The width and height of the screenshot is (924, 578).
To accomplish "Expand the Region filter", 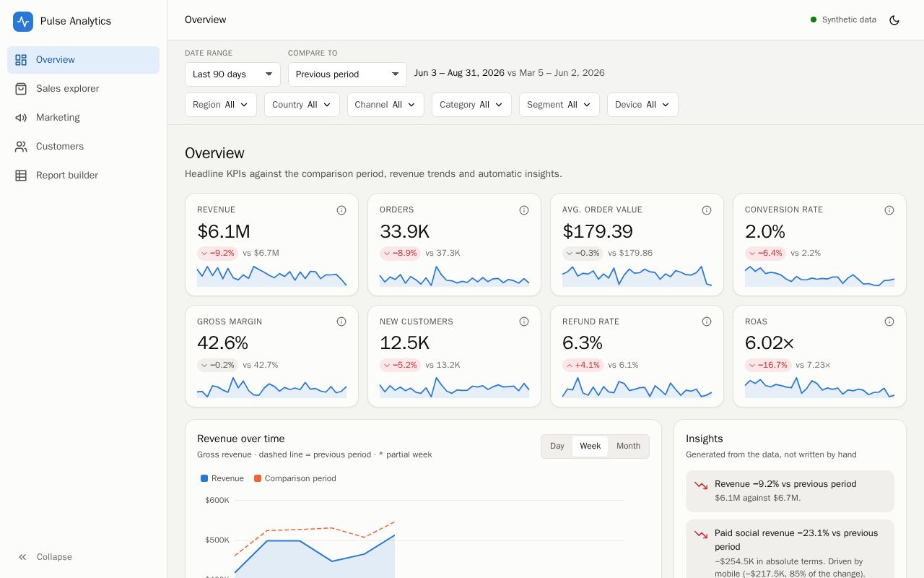I will [221, 105].
